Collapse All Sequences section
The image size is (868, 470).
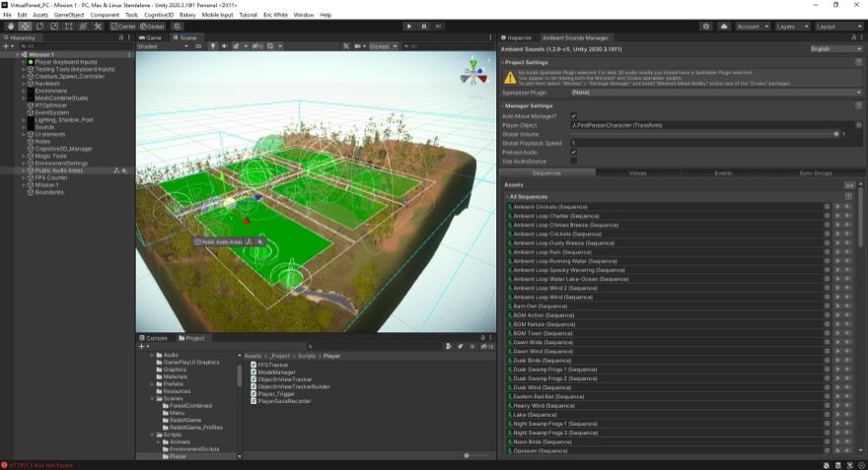click(x=507, y=197)
